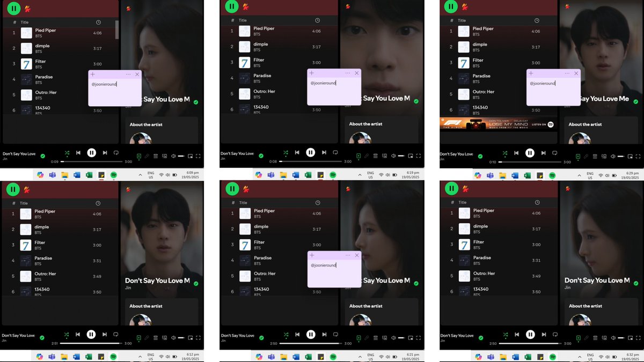Show hidden tray icons in 6:09 pm taskbar
This screenshot has height=362, width=644.
coord(140,175)
